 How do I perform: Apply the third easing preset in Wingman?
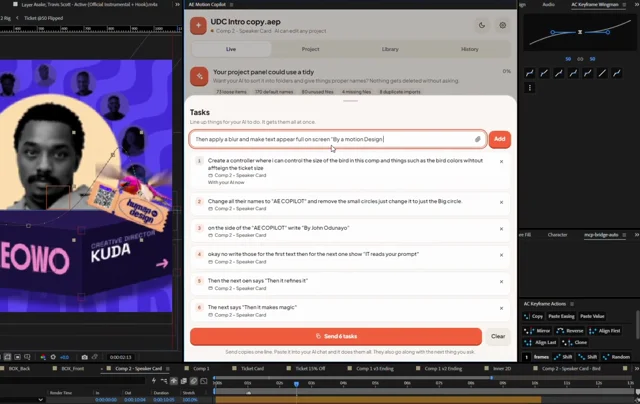pyautogui.click(x=559, y=73)
